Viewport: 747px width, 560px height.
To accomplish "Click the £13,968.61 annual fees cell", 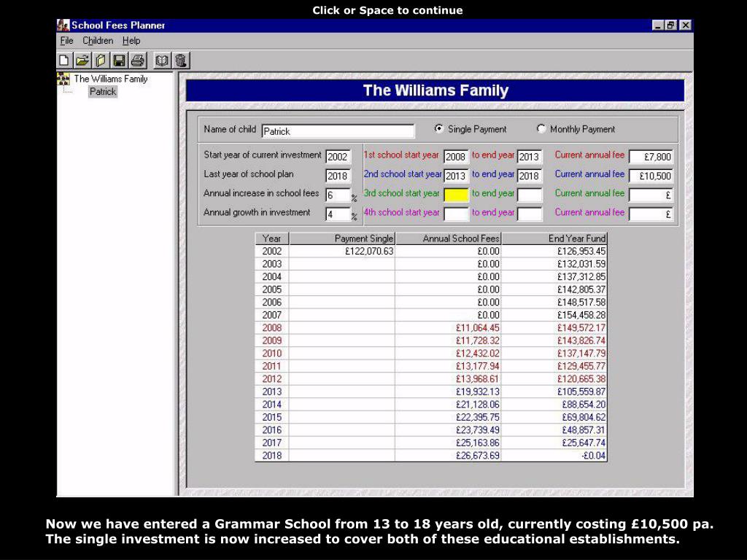I will pos(449,379).
